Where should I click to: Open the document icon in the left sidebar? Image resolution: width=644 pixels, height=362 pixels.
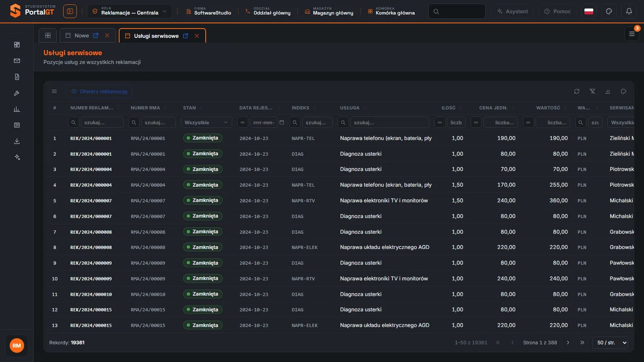pos(17,77)
